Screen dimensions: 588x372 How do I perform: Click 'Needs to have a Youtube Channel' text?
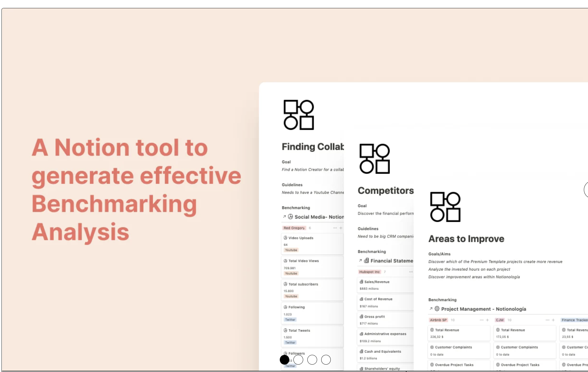(313, 193)
